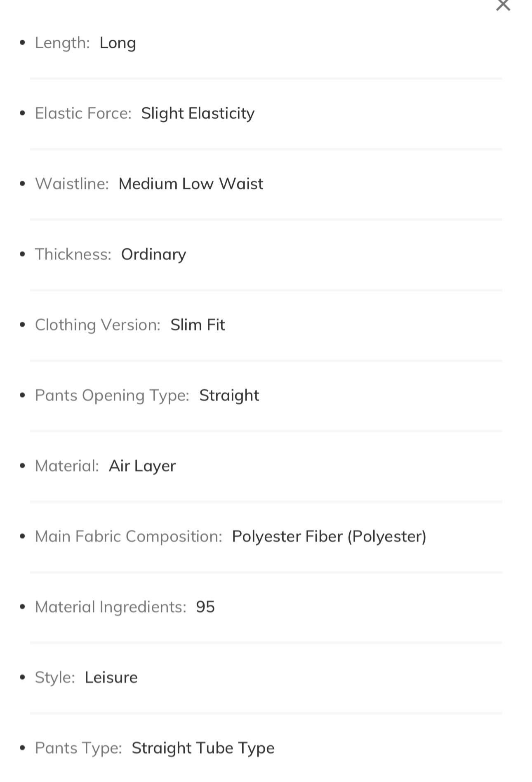The height and width of the screenshot is (782, 532).
Task: Tap the Straight Tube Type value
Action: (203, 748)
